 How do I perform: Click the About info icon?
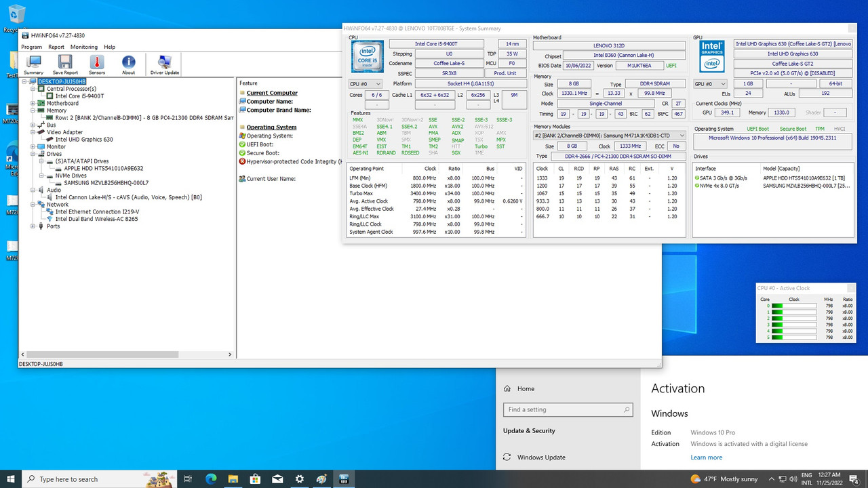pyautogui.click(x=128, y=65)
